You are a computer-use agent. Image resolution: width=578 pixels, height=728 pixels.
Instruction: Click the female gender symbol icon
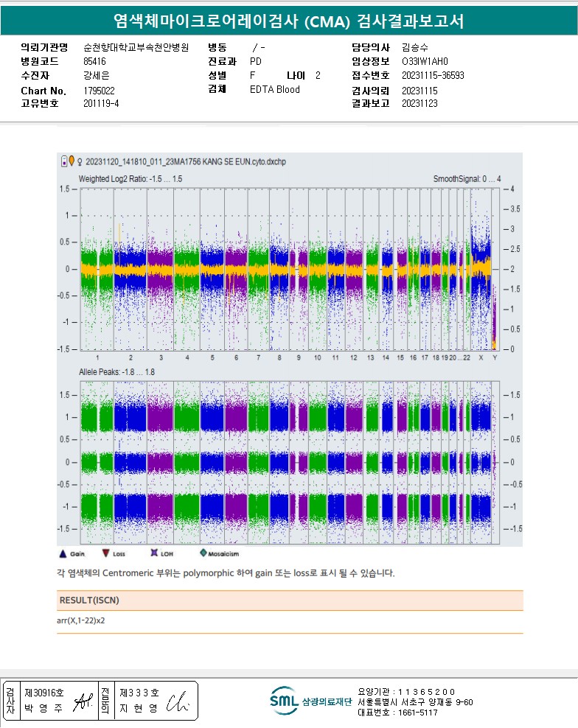pos(80,161)
